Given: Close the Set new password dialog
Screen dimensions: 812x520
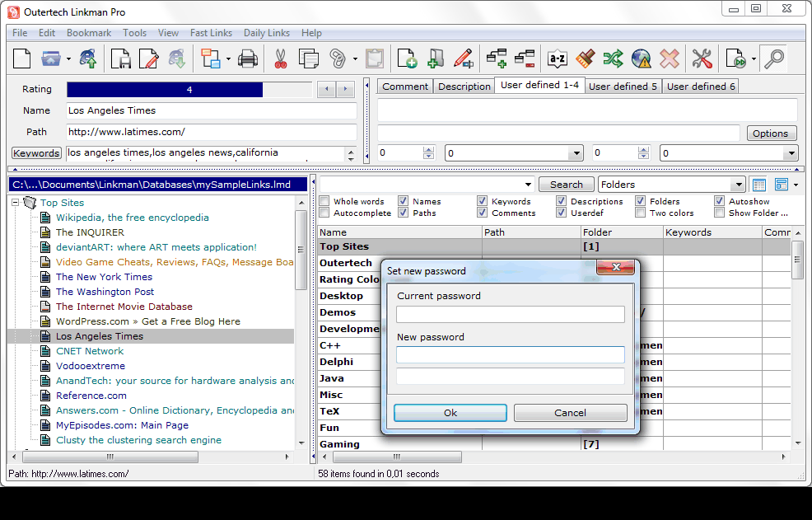Looking at the screenshot, I should [616, 267].
